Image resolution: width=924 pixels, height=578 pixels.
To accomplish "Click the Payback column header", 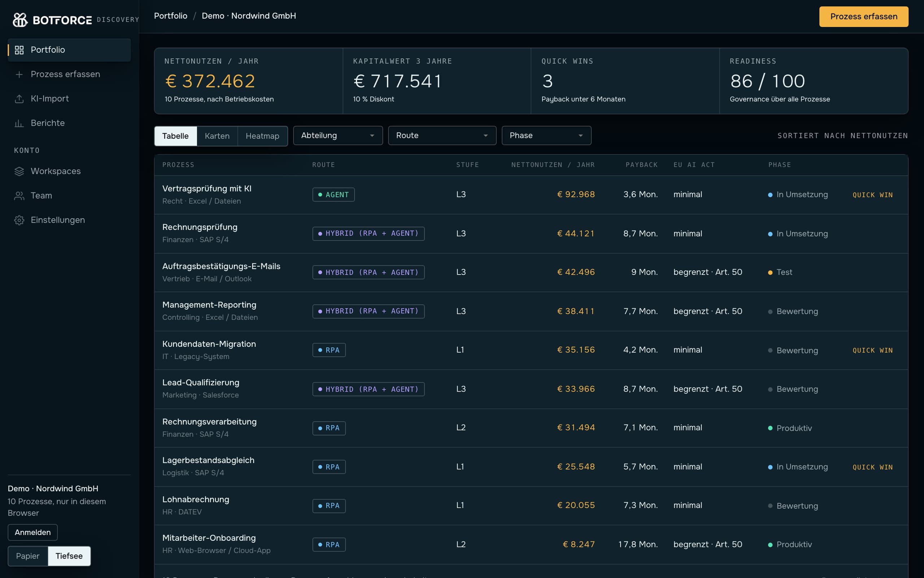I will (641, 165).
